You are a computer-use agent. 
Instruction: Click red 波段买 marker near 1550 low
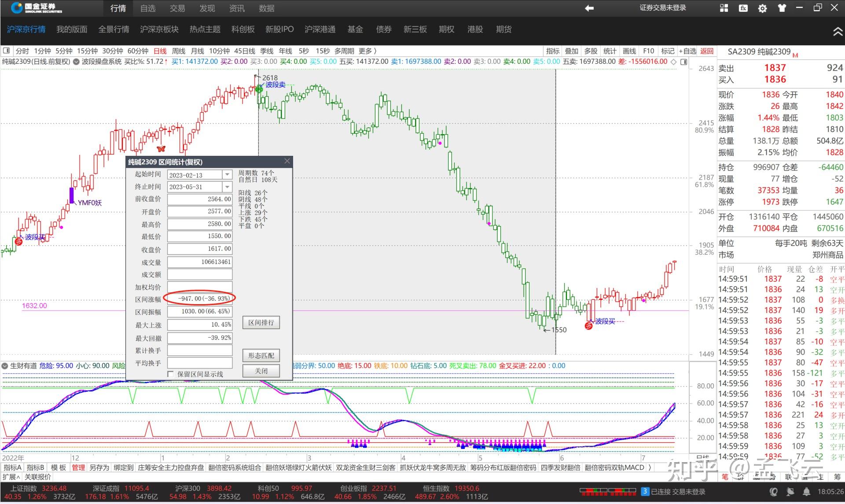click(x=588, y=326)
